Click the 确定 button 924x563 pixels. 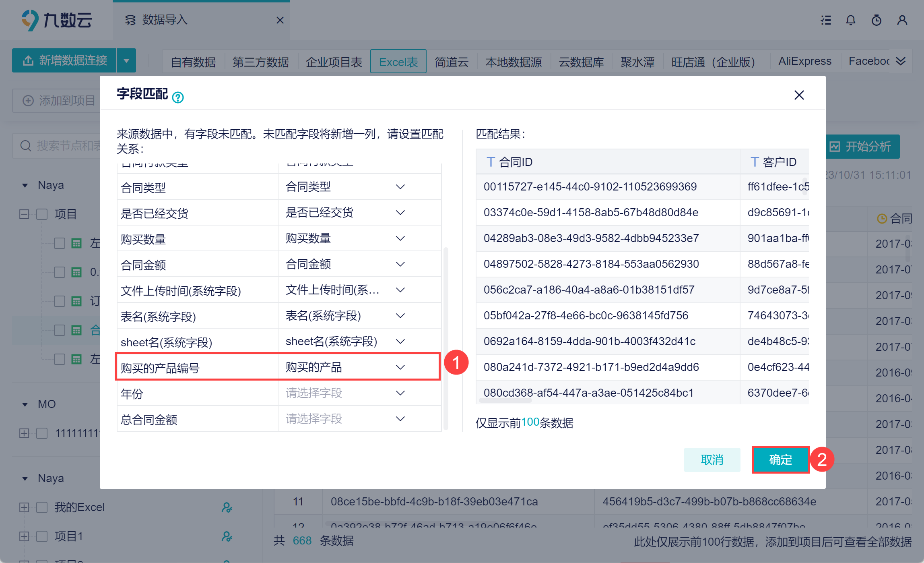click(780, 460)
